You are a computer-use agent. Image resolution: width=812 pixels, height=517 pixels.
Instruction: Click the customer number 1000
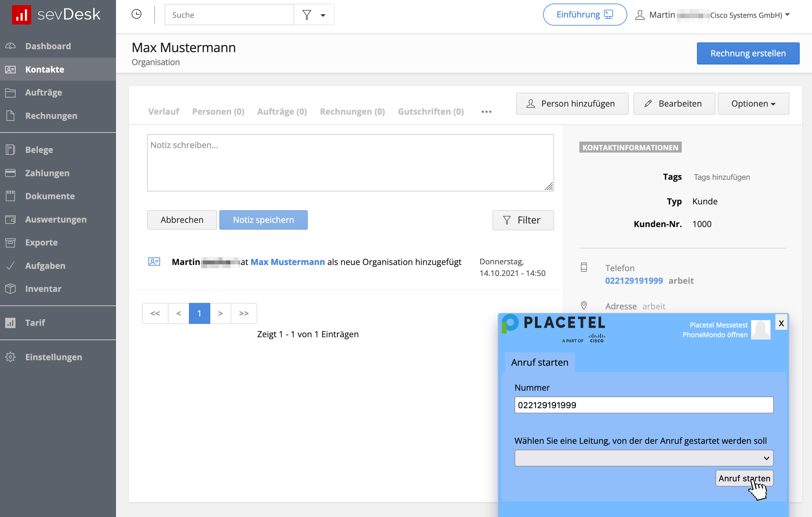pyautogui.click(x=702, y=224)
